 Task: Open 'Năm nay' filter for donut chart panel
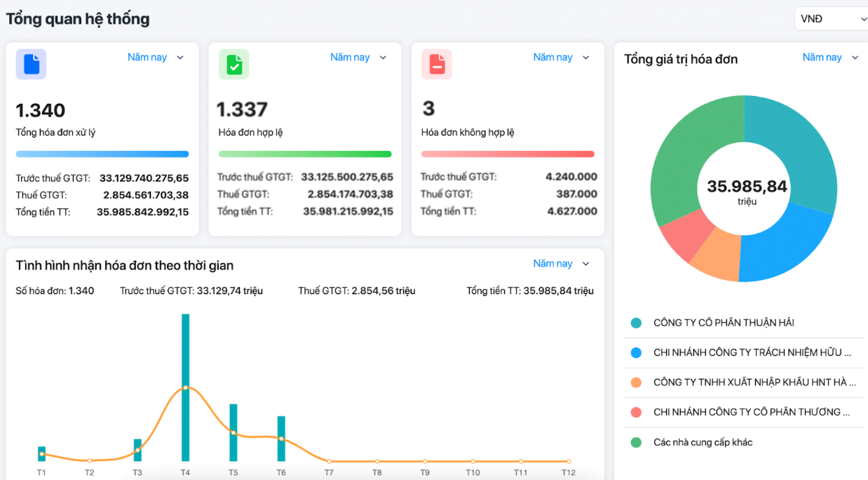pyautogui.click(x=829, y=58)
